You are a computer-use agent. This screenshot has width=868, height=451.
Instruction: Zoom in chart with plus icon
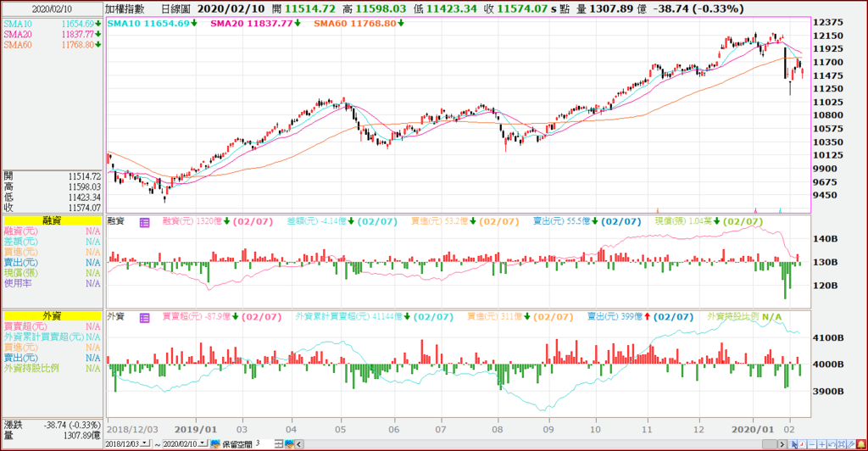pyautogui.click(x=822, y=444)
